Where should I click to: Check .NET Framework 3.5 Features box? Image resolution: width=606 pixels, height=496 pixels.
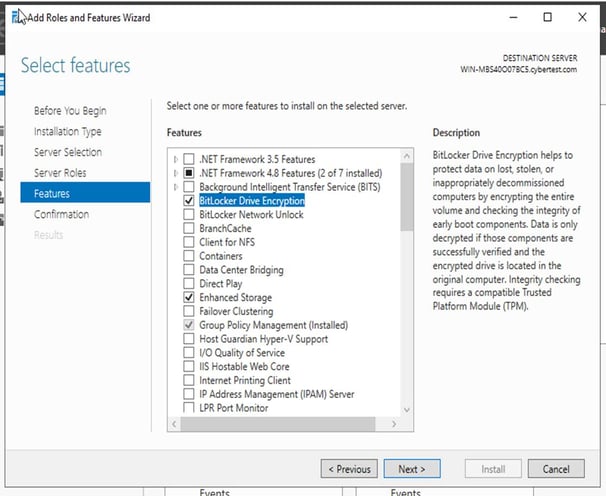(x=189, y=159)
